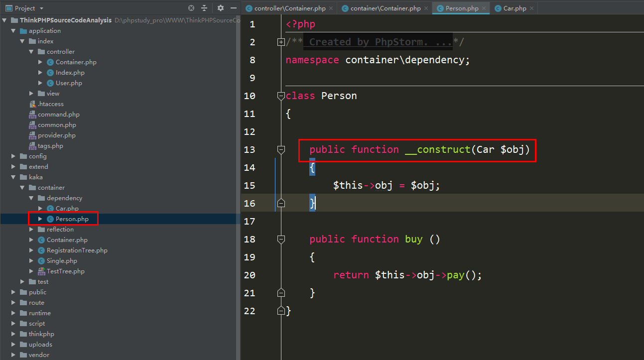The image size is (644, 360).
Task: Select the public folder
Action: [x=37, y=292]
